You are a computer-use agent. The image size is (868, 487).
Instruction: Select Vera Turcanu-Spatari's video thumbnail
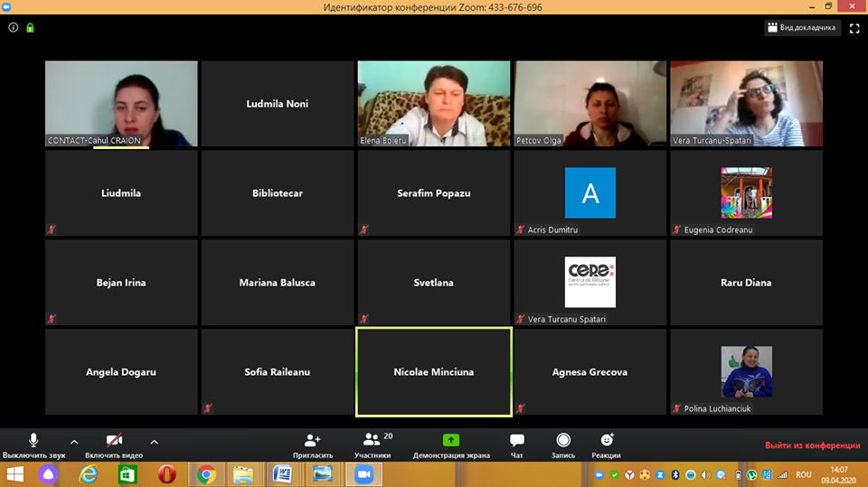[746, 103]
